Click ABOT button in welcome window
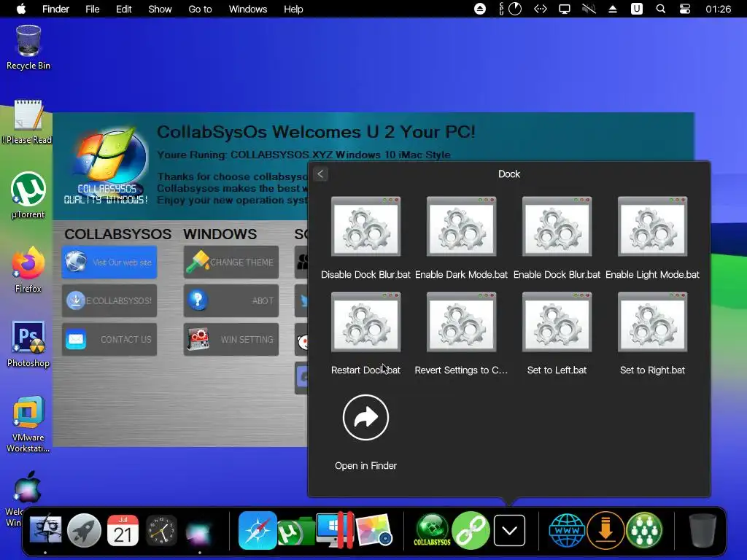The height and width of the screenshot is (560, 747). [231, 300]
